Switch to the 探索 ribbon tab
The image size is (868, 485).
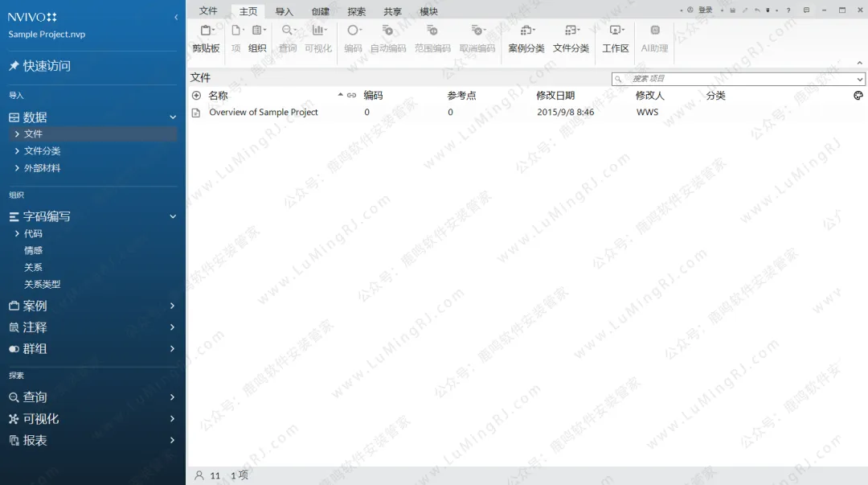pos(357,11)
